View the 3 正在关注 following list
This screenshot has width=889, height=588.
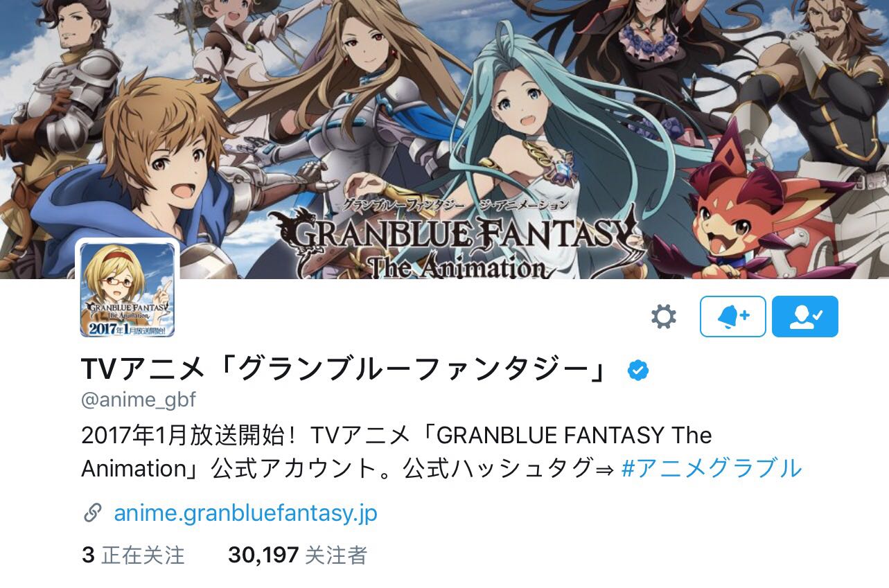click(x=133, y=555)
